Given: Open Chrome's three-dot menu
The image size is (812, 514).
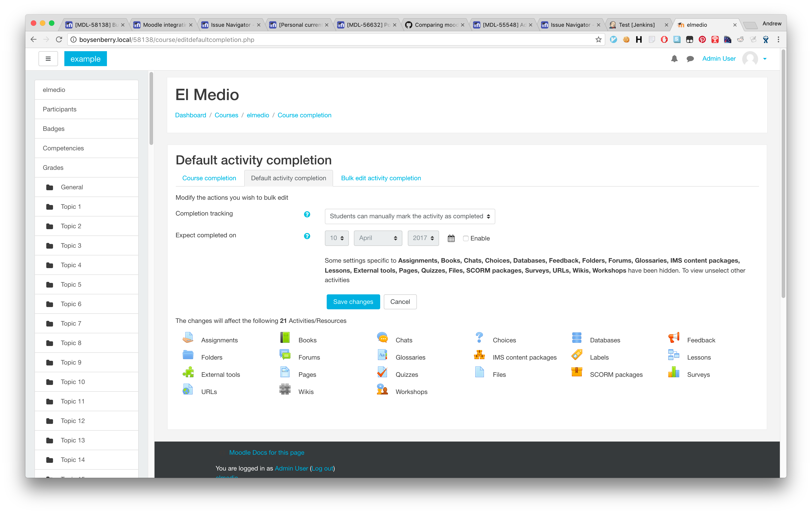Looking at the screenshot, I should (x=779, y=40).
